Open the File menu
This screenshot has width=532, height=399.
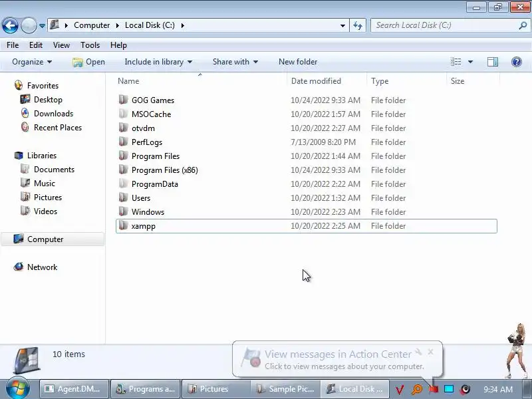[x=13, y=45]
